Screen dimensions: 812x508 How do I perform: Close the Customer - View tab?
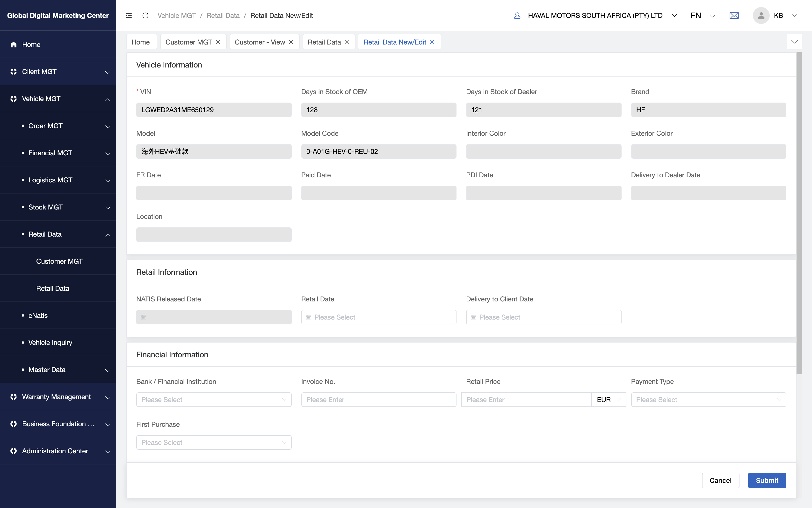coord(291,42)
